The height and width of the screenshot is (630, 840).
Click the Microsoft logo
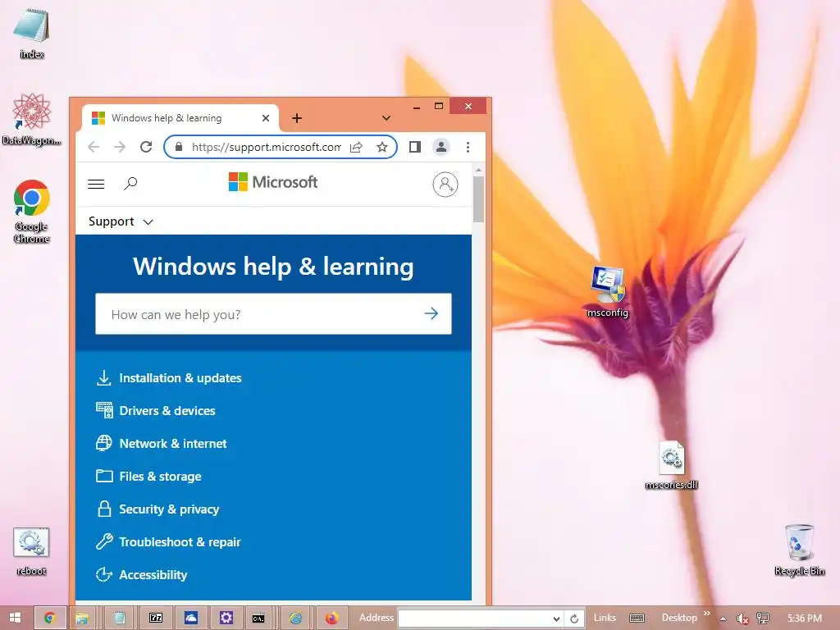pyautogui.click(x=273, y=182)
